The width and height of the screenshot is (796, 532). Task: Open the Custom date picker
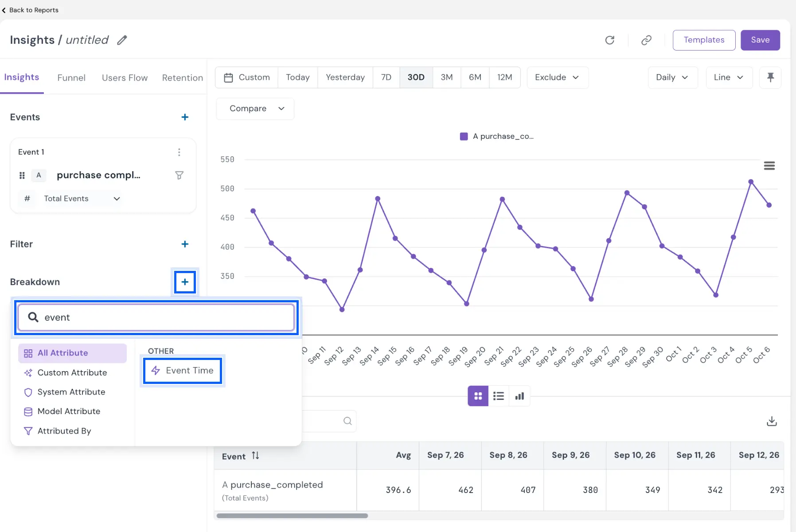click(x=247, y=78)
